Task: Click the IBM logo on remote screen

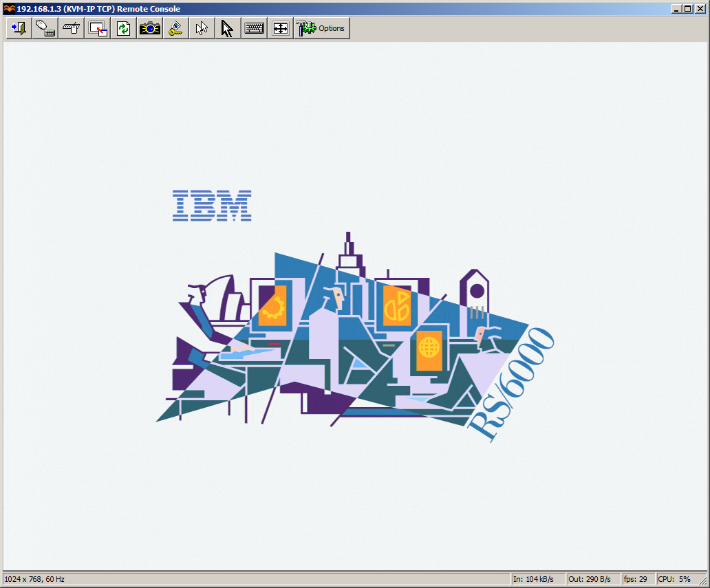Action: [x=212, y=206]
